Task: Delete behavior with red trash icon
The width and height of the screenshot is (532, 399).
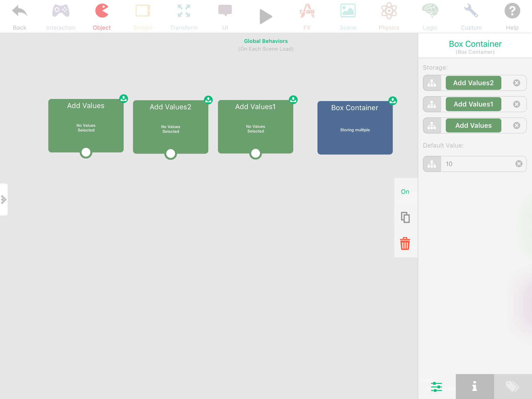Action: point(405,244)
